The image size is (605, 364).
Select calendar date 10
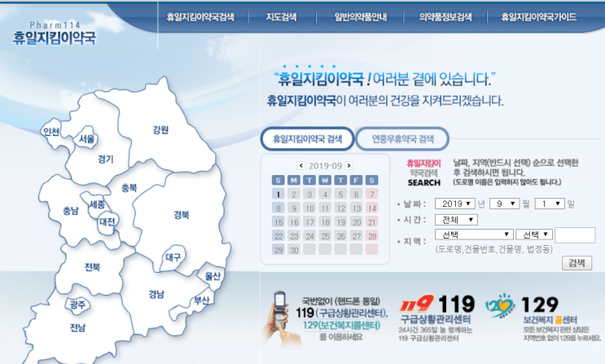pos(309,208)
